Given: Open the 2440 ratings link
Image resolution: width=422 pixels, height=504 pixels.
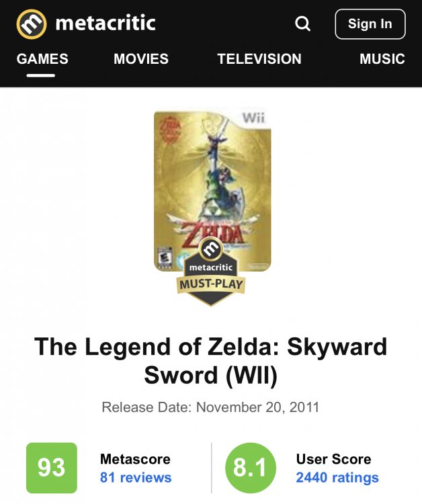Looking at the screenshot, I should 337,478.
